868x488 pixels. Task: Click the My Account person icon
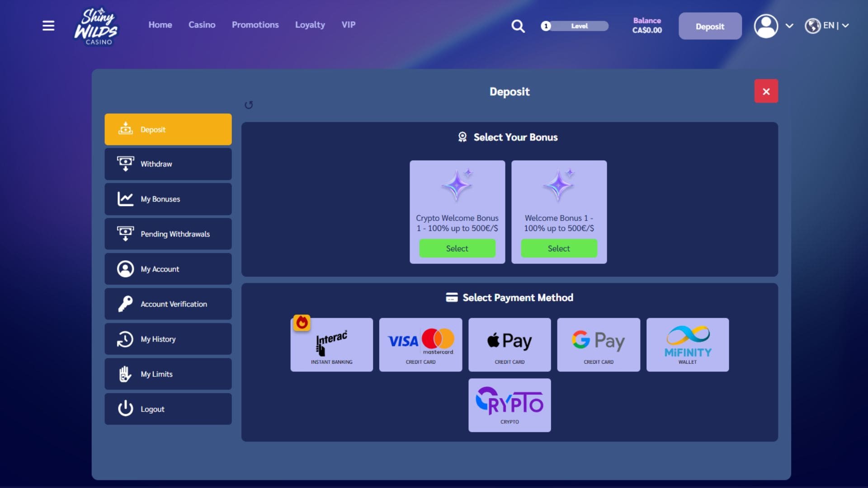(126, 269)
